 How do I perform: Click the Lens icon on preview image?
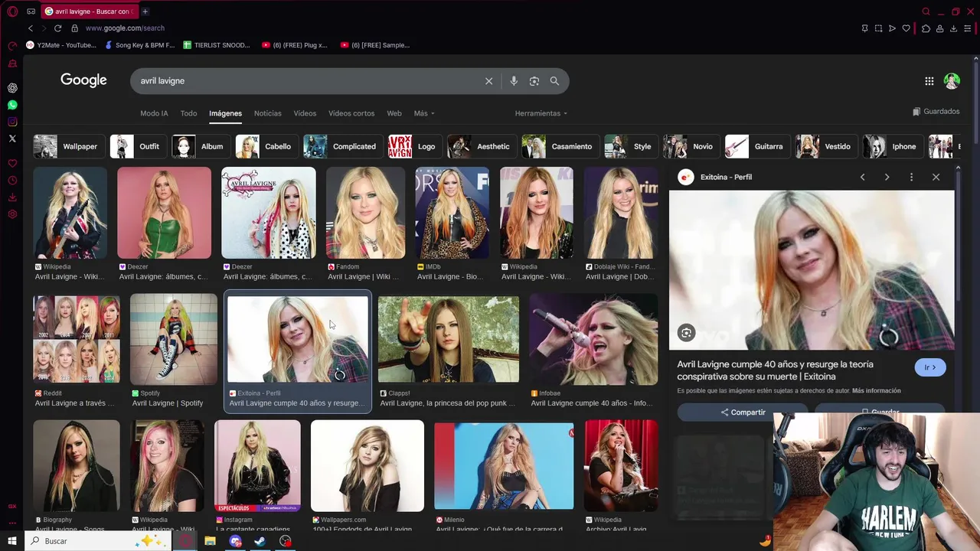(686, 333)
